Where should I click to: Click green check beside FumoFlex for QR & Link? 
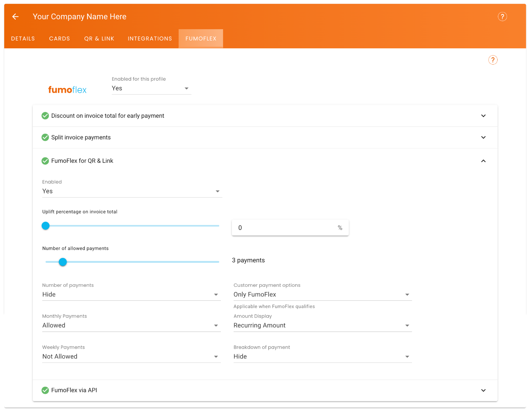point(45,161)
